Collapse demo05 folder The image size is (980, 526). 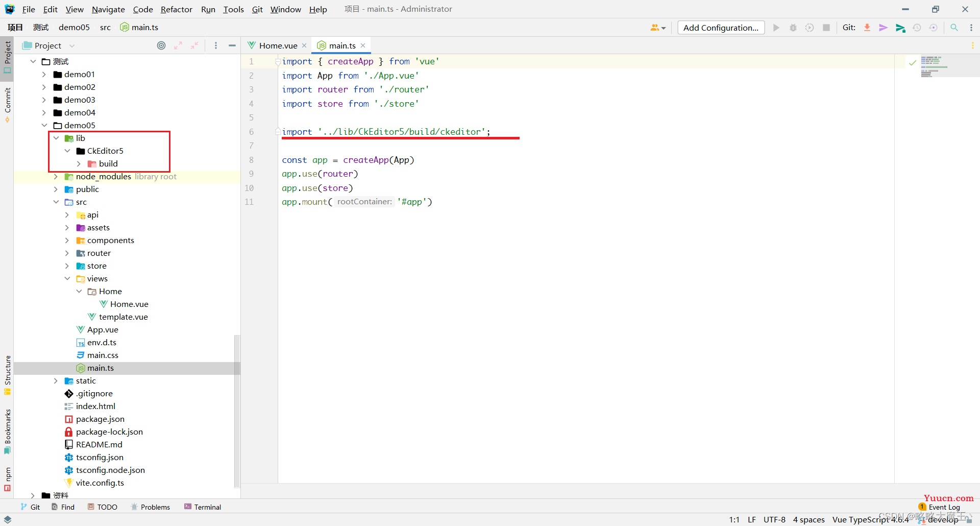[x=44, y=126]
